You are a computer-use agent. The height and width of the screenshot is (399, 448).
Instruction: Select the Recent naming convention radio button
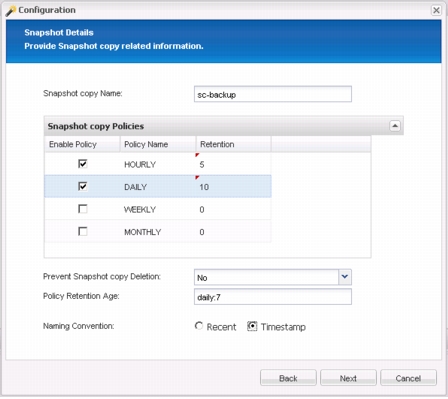coord(199,326)
